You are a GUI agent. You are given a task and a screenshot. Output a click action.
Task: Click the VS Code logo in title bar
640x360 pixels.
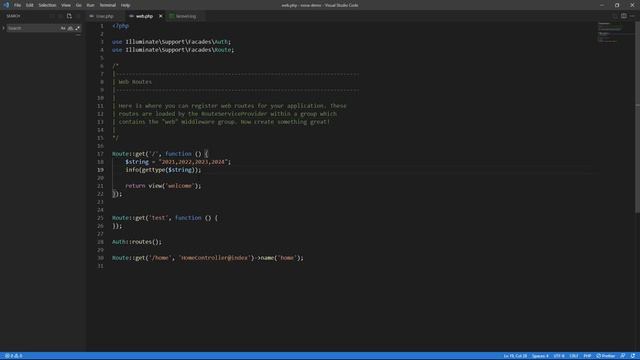[6, 5]
